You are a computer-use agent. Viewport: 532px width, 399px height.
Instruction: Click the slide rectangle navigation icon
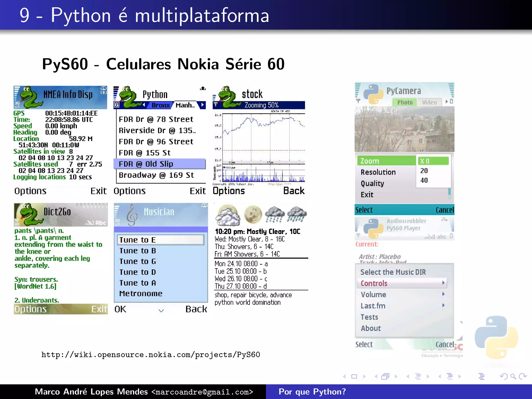coord(354,376)
